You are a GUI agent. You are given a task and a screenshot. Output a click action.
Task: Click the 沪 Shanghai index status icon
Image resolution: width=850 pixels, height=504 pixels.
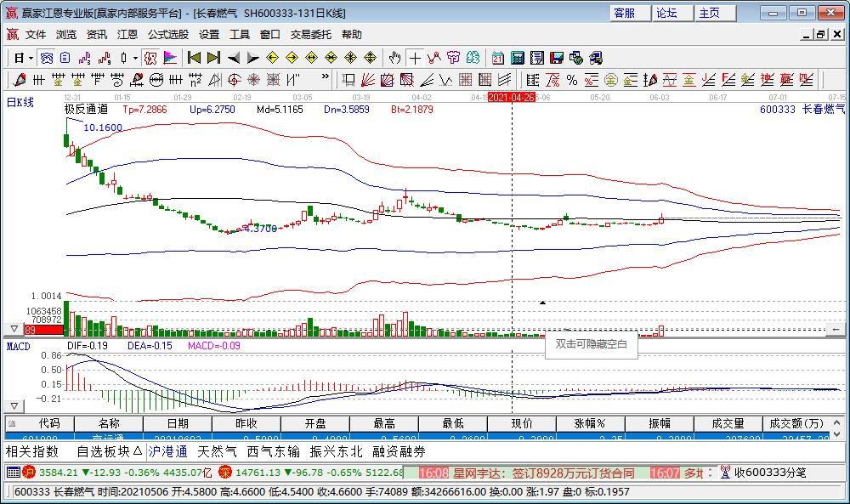pyautogui.click(x=29, y=473)
